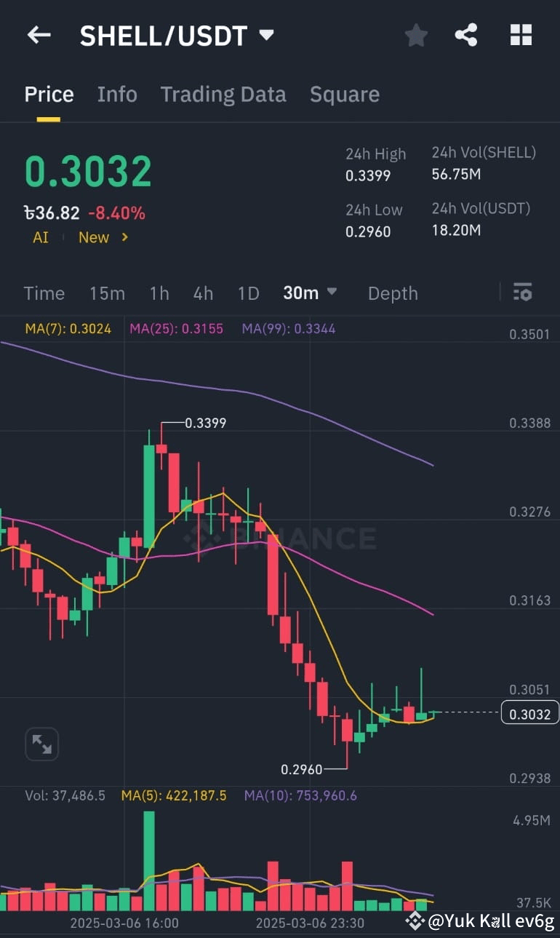Open the grid layout icon top right
Viewport: 560px width, 938px height.
click(521, 34)
